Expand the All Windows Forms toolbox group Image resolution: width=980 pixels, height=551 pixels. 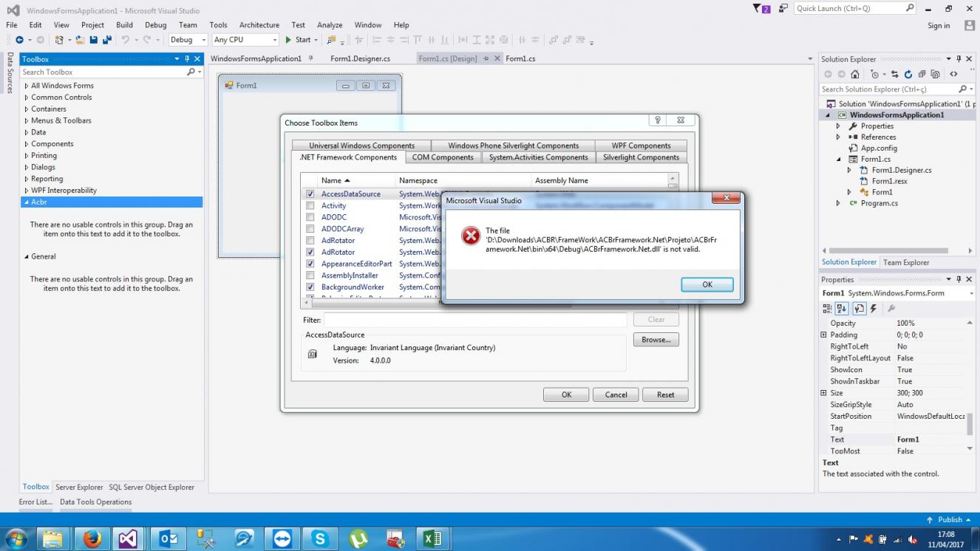coord(27,86)
